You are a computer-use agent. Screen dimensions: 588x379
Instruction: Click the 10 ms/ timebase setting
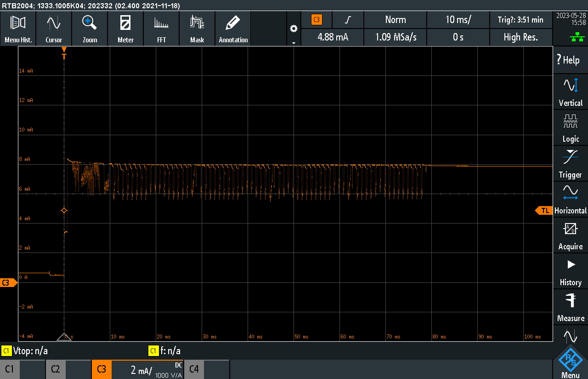(x=458, y=20)
